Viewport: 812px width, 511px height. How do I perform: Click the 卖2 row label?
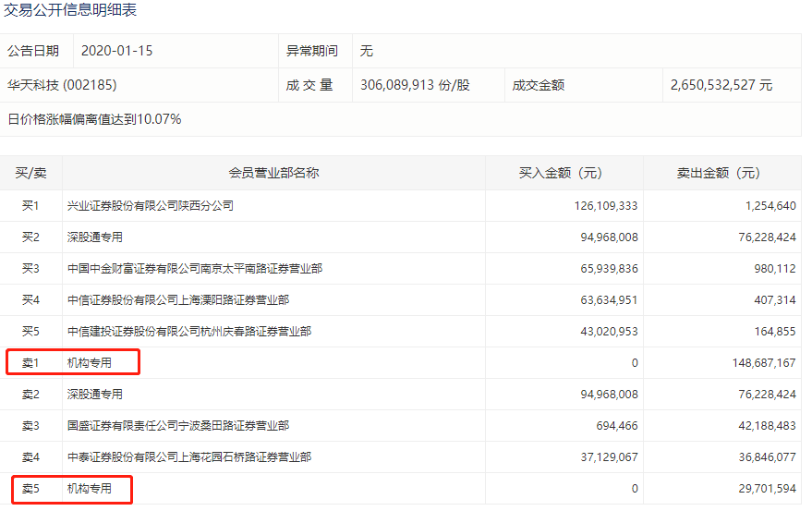click(30, 395)
